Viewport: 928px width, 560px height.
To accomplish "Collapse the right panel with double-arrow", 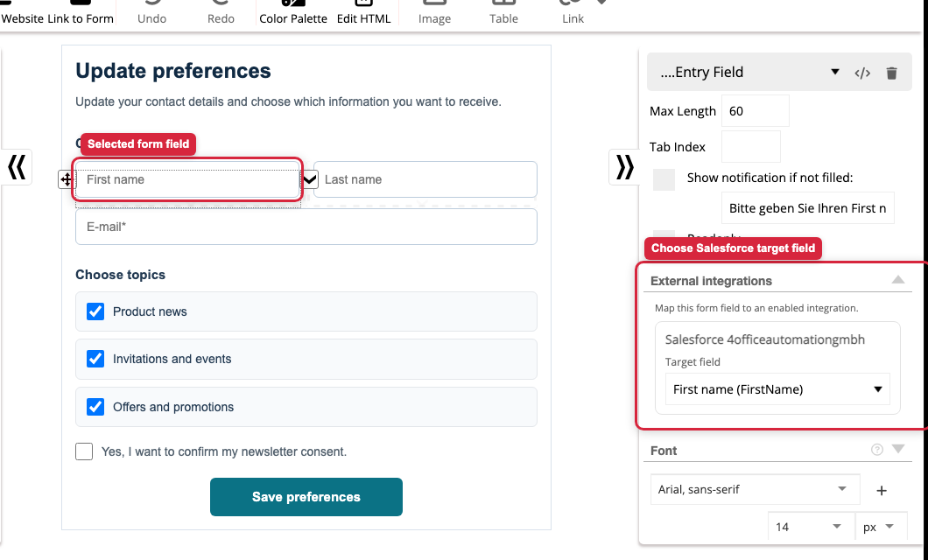I will (624, 167).
